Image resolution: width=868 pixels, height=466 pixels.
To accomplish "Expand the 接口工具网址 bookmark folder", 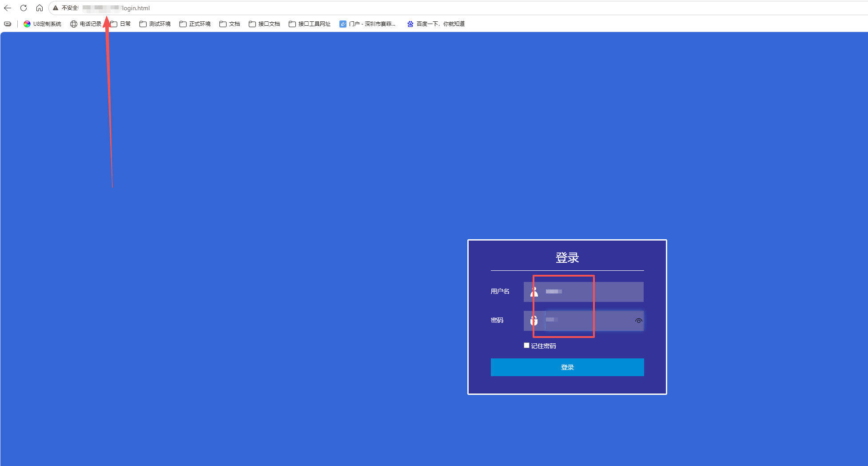I will [x=310, y=24].
